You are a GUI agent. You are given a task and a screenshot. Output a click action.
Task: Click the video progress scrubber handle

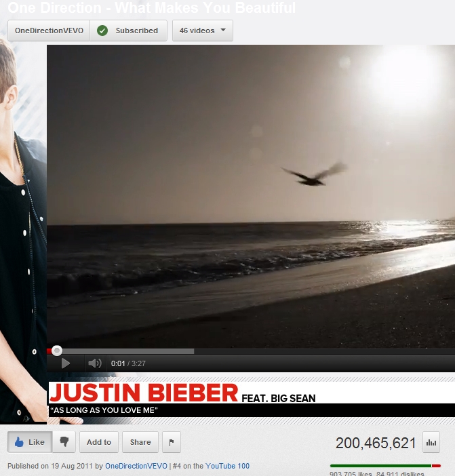tap(57, 351)
